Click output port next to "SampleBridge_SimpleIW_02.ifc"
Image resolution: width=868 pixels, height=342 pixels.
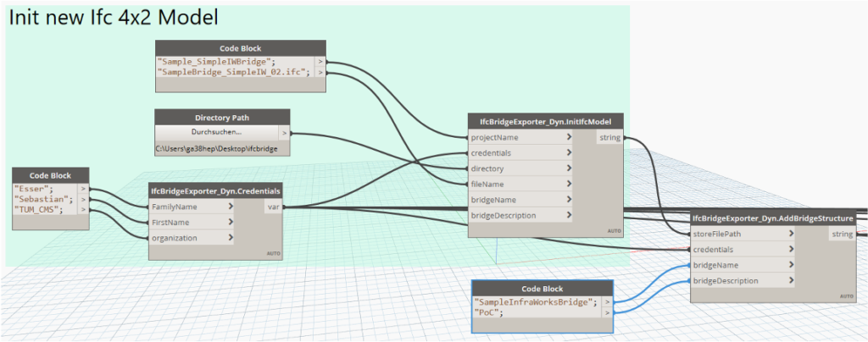click(x=320, y=72)
